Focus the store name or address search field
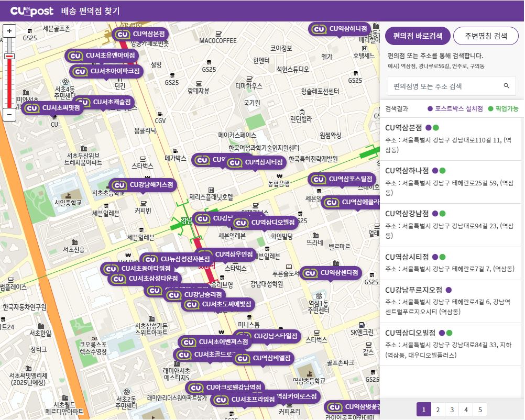The width and height of the screenshot is (525, 420). 451,86
